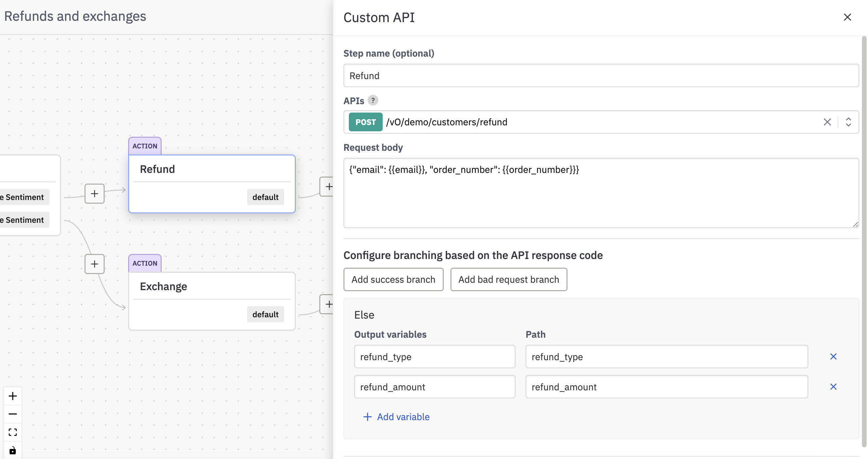Edit refund_amount path field

click(666, 387)
